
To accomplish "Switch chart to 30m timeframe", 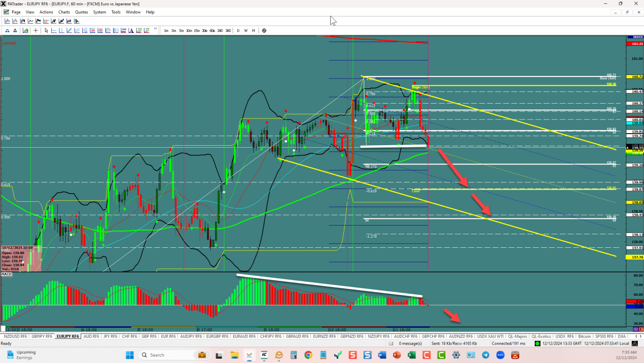I will tap(205, 30).
